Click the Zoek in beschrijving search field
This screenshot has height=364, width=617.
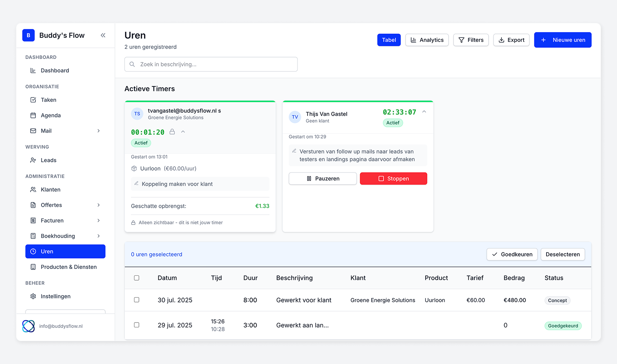(x=211, y=64)
